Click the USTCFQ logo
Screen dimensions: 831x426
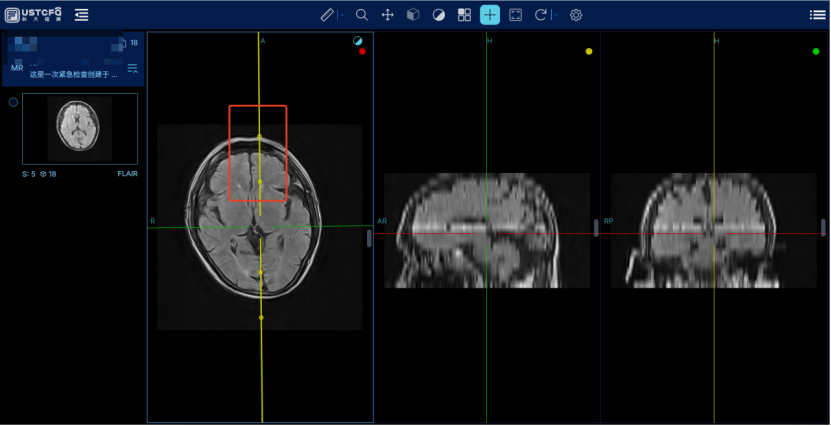(33, 15)
